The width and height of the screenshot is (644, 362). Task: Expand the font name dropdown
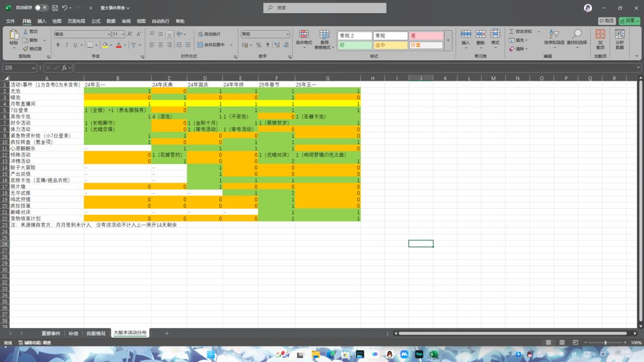click(109, 34)
